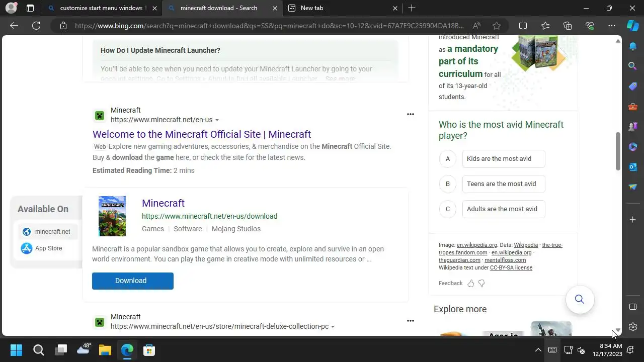Open the tab actions menu icon

click(30, 8)
